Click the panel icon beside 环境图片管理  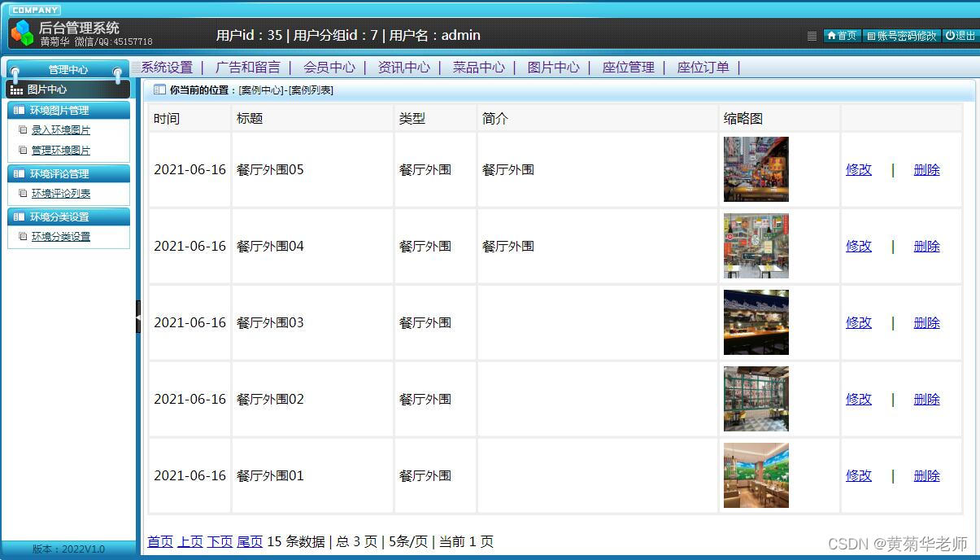click(19, 111)
